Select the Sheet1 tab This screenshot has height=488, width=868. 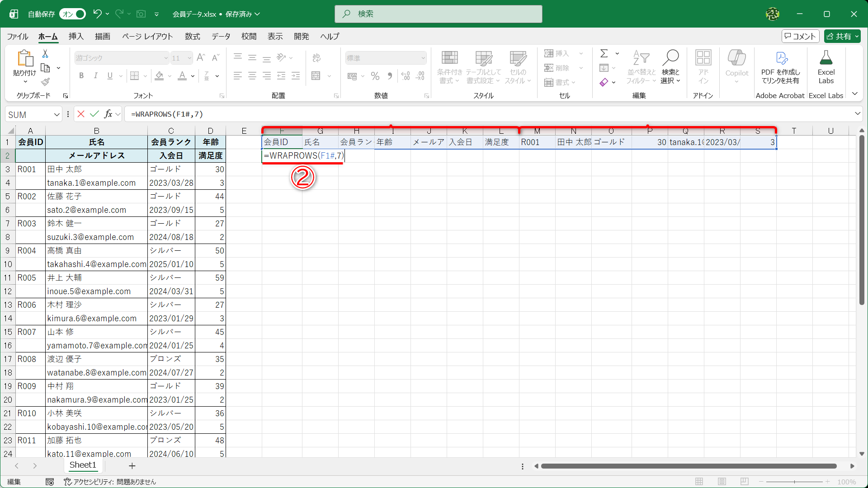point(83,465)
